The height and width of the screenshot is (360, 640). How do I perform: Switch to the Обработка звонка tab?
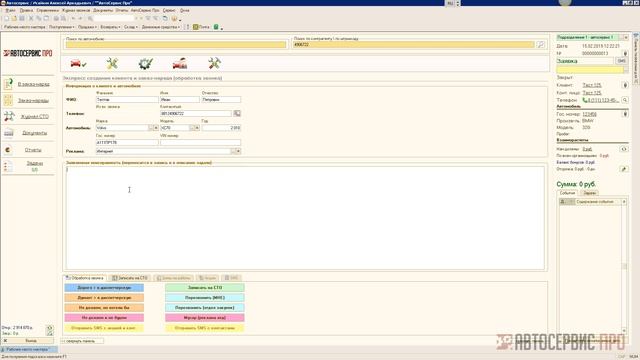[85, 278]
